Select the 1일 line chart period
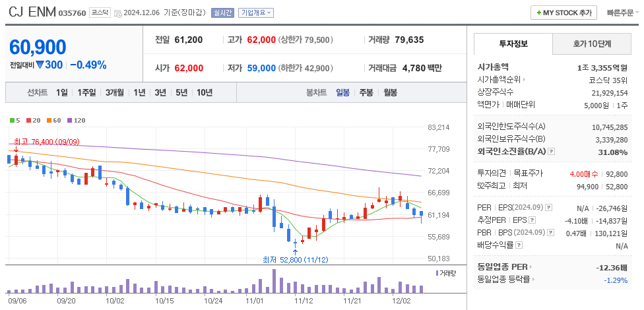This screenshot has height=310, width=644. click(x=62, y=92)
